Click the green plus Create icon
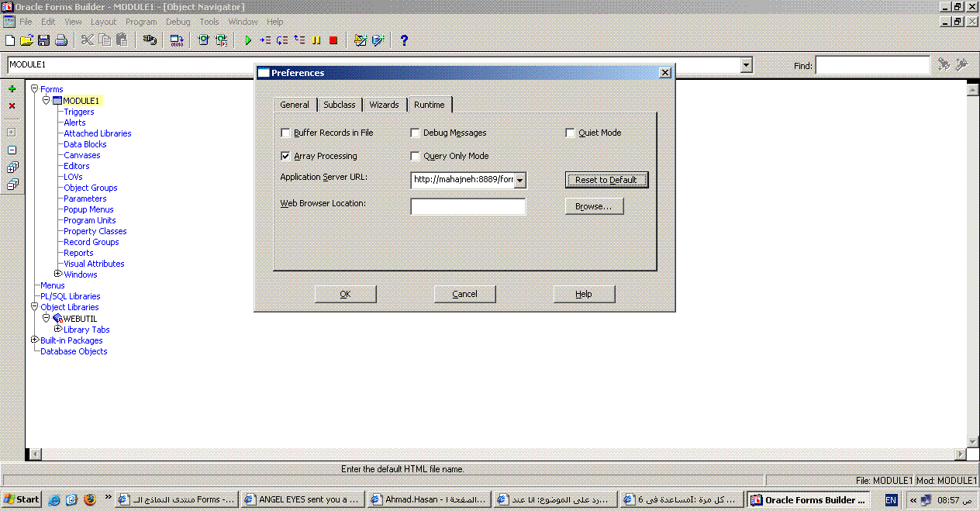This screenshot has height=511, width=980. (x=12, y=89)
